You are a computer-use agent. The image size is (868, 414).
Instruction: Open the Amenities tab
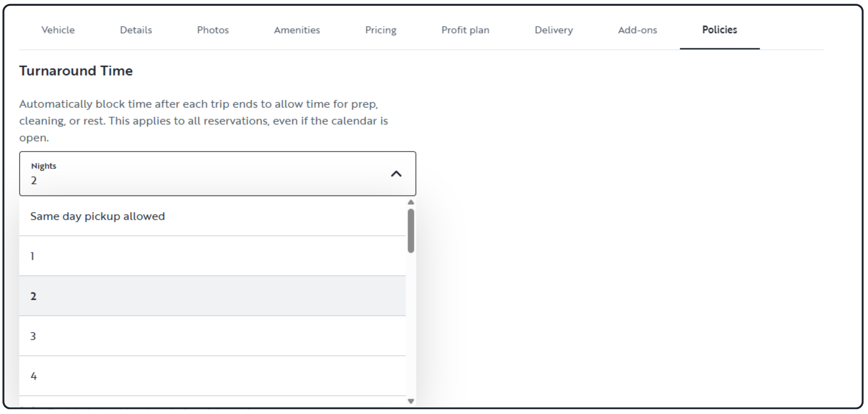(x=297, y=30)
